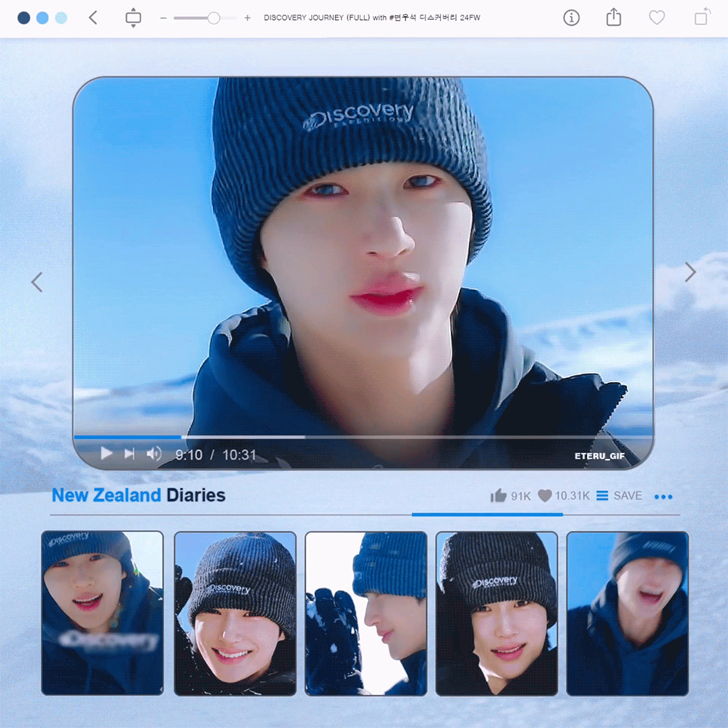Image resolution: width=728 pixels, height=728 pixels.
Task: Play the video with the play button
Action: 107,453
